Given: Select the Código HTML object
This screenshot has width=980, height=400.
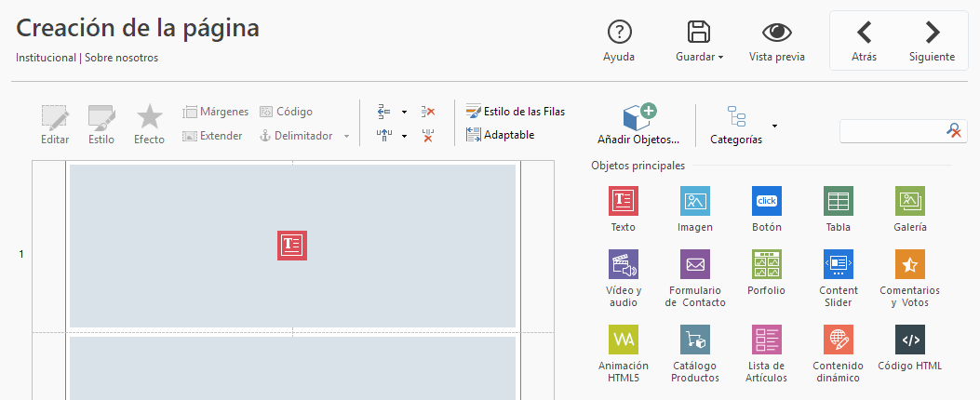Looking at the screenshot, I should coord(909,340).
